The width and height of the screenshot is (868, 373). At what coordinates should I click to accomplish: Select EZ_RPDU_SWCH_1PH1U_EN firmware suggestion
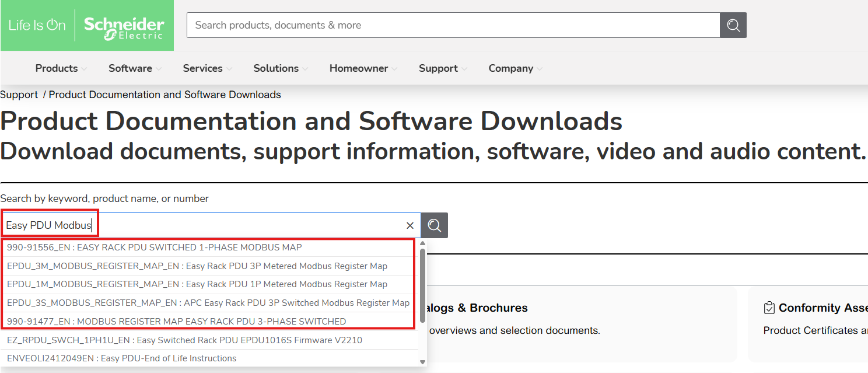(210, 340)
